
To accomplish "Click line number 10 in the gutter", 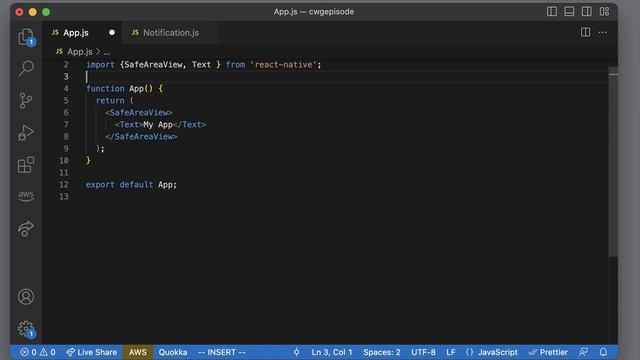I will [x=64, y=160].
